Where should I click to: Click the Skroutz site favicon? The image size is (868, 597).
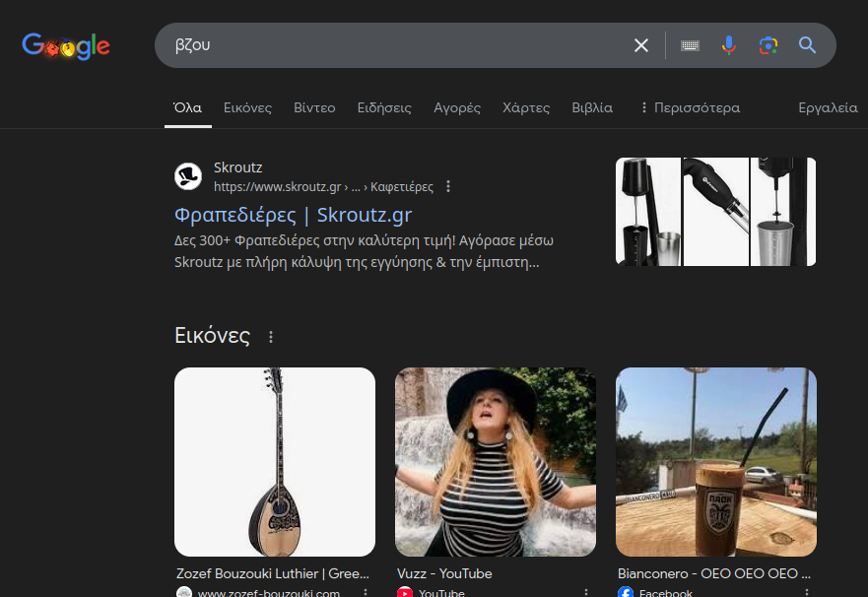(188, 176)
